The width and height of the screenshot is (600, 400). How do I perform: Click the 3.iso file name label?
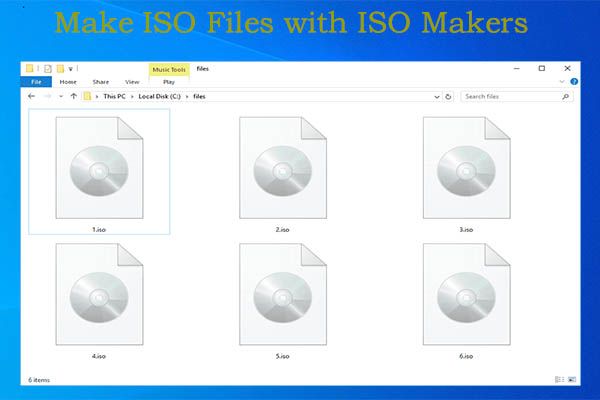tap(466, 230)
